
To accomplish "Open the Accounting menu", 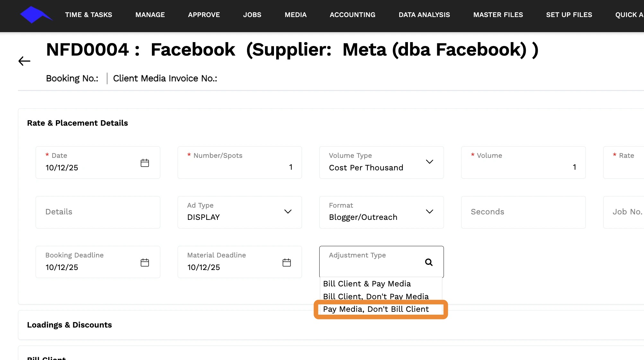I will (352, 15).
